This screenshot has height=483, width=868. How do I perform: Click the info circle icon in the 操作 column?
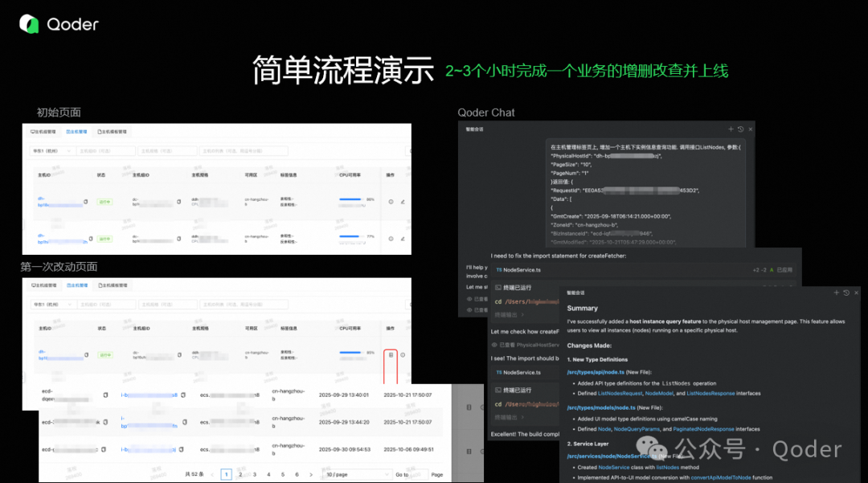[x=390, y=201]
